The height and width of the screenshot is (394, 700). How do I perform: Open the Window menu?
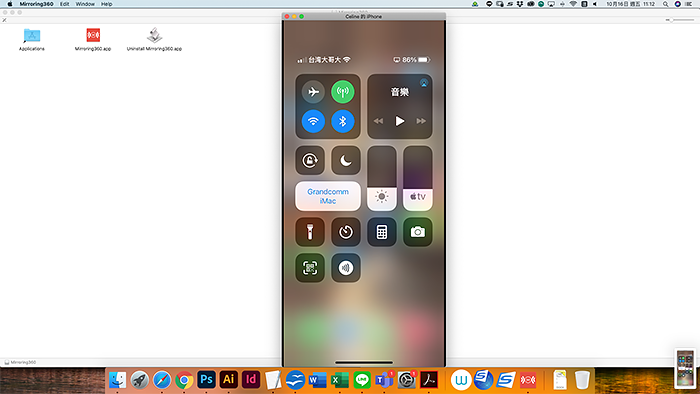click(x=85, y=4)
